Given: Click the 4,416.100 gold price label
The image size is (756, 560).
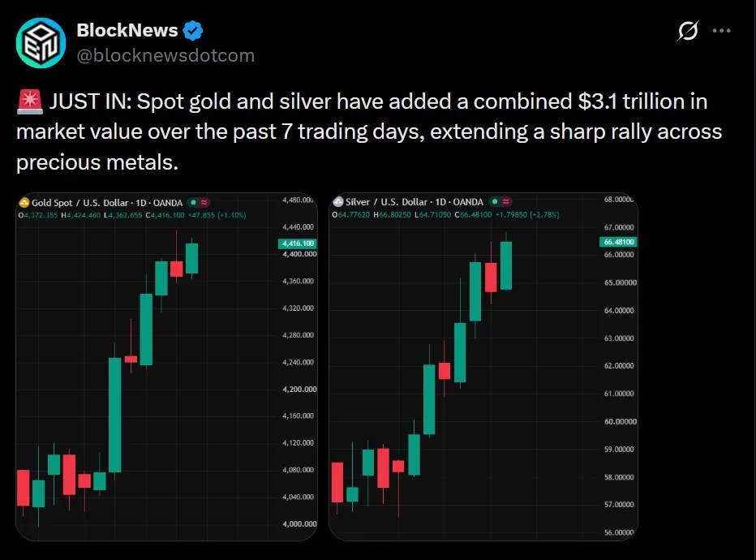Looking at the screenshot, I should coord(298,243).
